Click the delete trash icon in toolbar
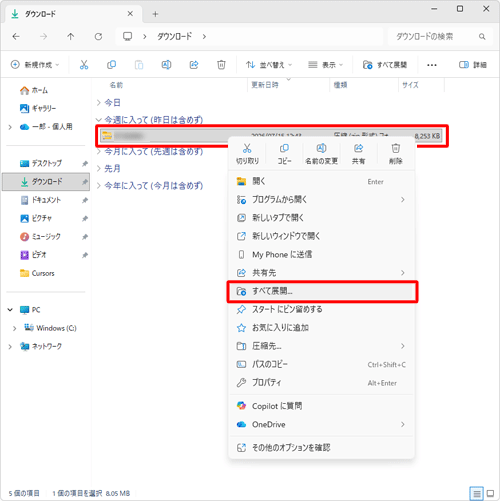The width and height of the screenshot is (500, 501). 221,65
